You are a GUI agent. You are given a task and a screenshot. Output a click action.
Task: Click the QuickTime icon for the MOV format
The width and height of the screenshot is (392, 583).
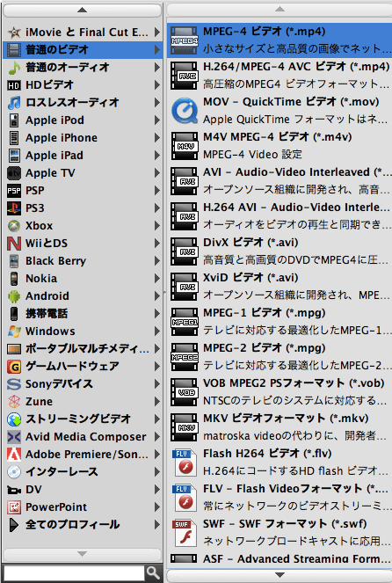tap(185, 111)
